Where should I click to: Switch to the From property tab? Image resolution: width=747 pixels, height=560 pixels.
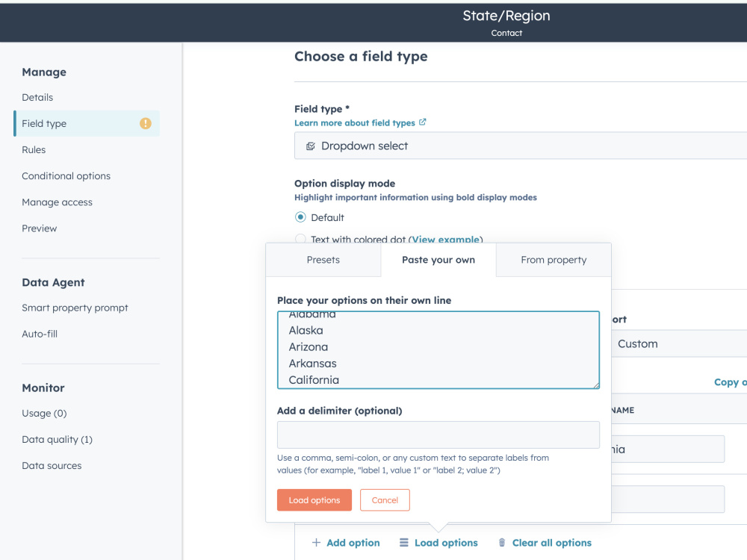click(554, 260)
